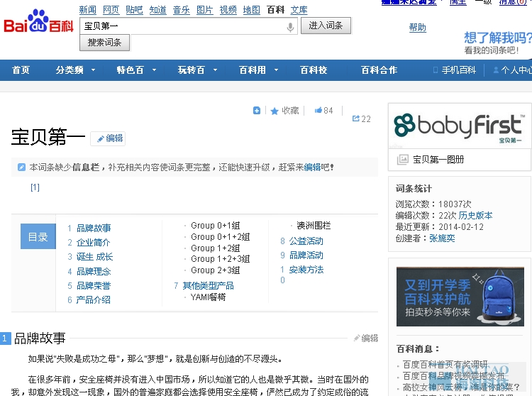Click the Baidu Baike logo
Image resolution: width=532 pixels, height=396 pixels.
(38, 22)
